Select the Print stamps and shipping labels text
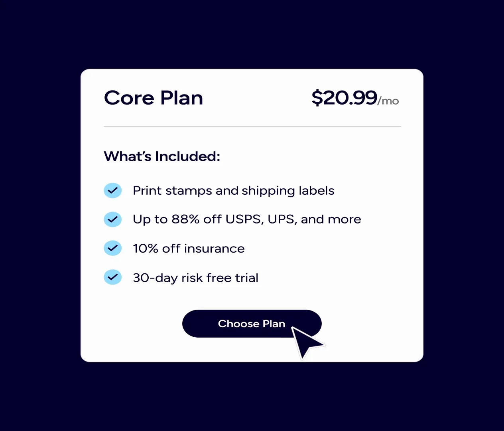The width and height of the screenshot is (504, 431). tap(234, 191)
